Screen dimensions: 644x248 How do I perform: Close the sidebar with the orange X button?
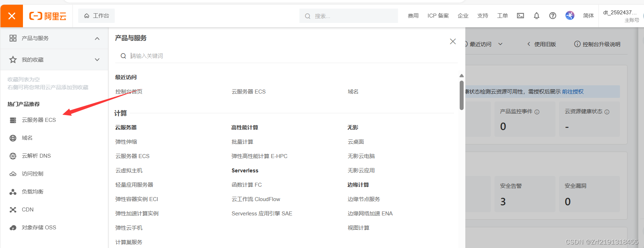[11, 16]
